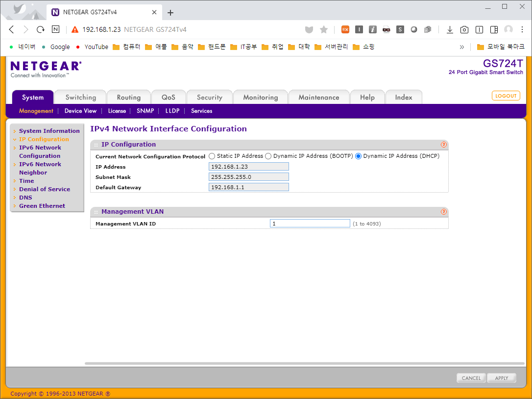Viewport: 532px width, 399px height.
Task: Click the camera screen capture icon
Action: (464, 29)
